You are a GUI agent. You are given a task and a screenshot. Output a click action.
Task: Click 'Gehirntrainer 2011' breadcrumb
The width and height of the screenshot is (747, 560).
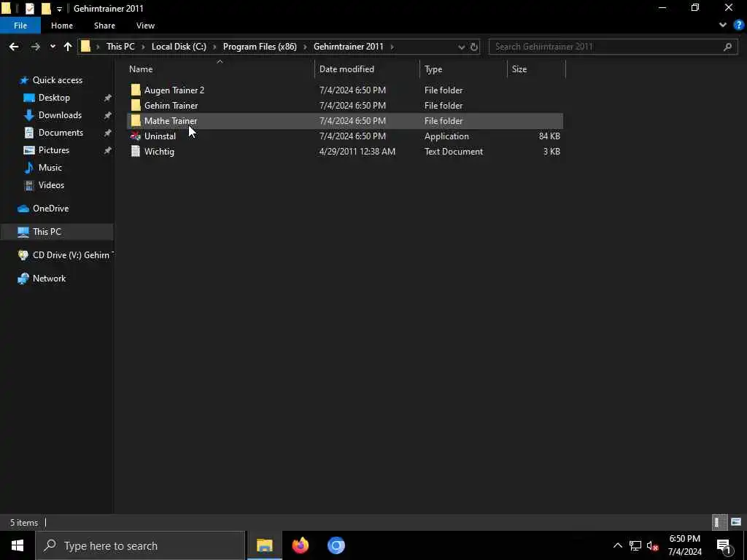coord(348,47)
